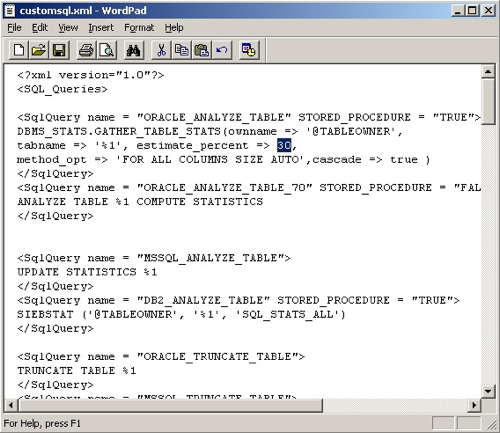Click the horizontal scrollbar left arrow
Screen dimensions: 500x433
tap(11, 405)
